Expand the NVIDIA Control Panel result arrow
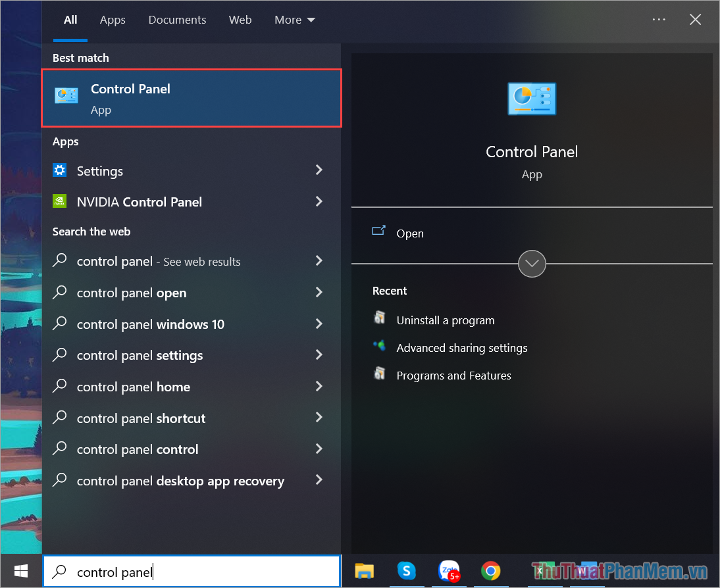Viewport: 720px width, 588px height. click(x=319, y=201)
